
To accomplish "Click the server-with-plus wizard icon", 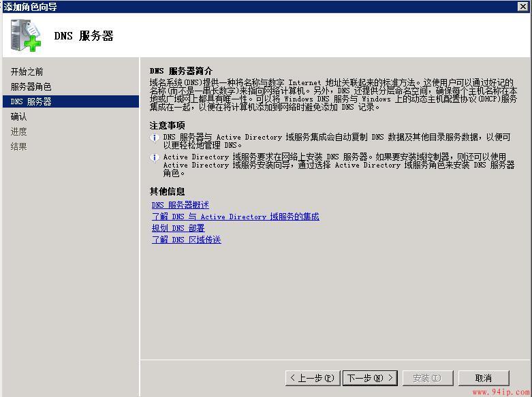I will coord(25,35).
